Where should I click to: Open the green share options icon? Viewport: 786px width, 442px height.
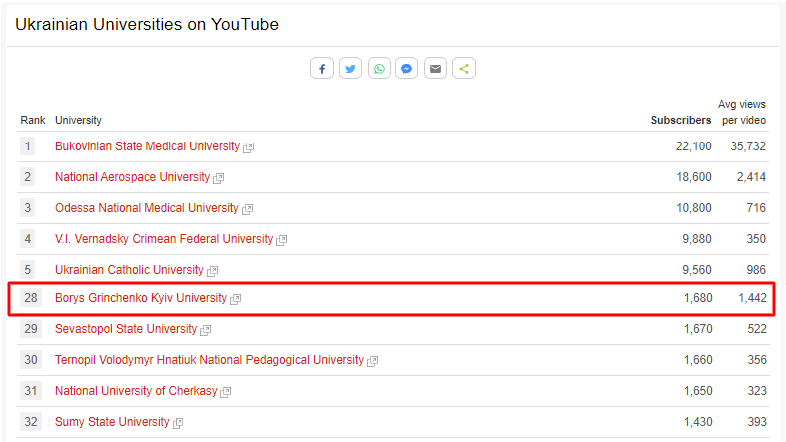(464, 69)
